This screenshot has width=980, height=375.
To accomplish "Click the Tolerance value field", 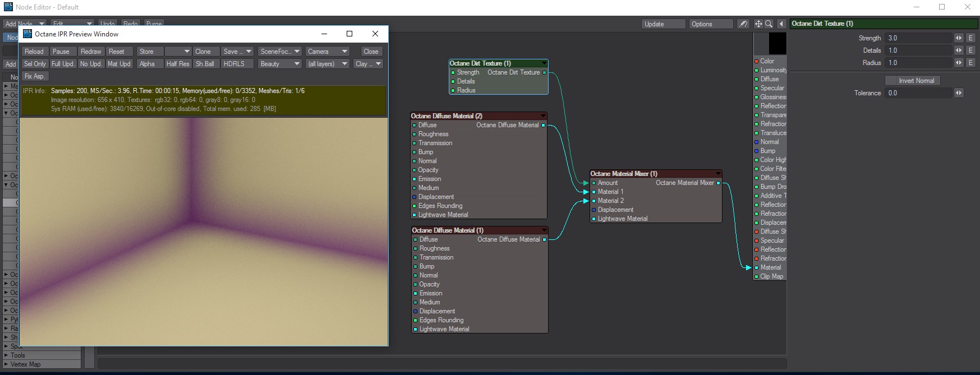I will [x=919, y=93].
